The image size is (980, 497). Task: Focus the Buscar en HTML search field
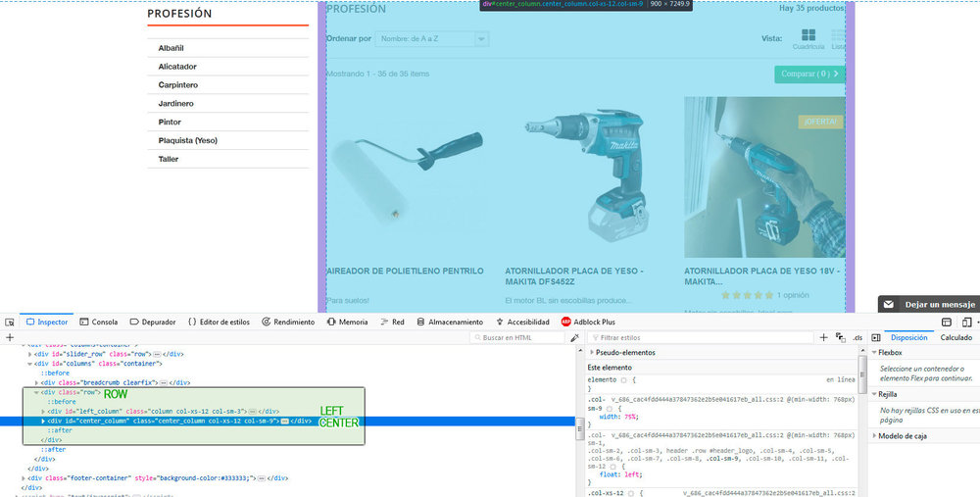(x=516, y=337)
